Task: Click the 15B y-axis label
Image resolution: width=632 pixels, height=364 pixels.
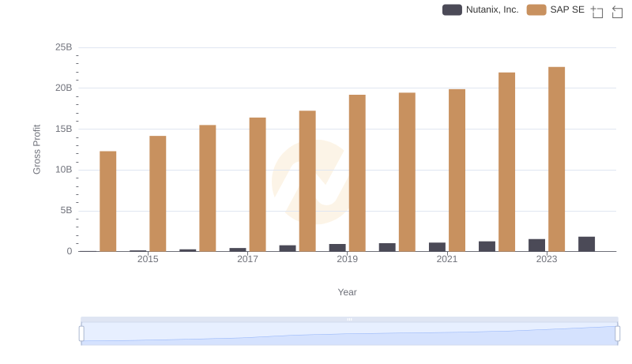Action: click(64, 129)
